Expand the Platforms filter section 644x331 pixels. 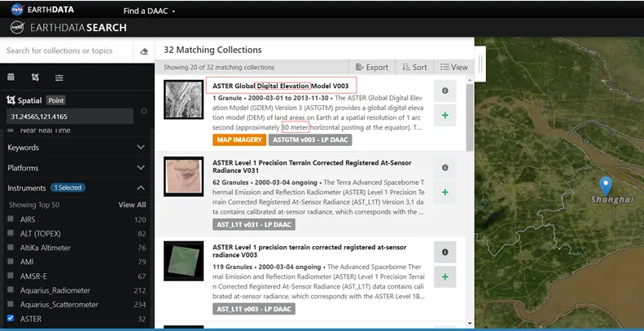(77, 168)
